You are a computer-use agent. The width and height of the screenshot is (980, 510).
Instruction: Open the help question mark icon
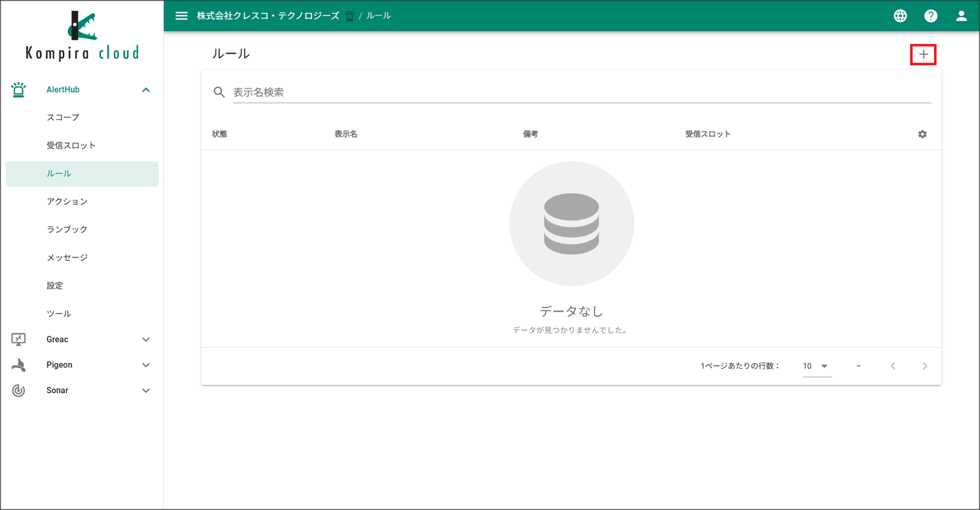pyautogui.click(x=930, y=16)
